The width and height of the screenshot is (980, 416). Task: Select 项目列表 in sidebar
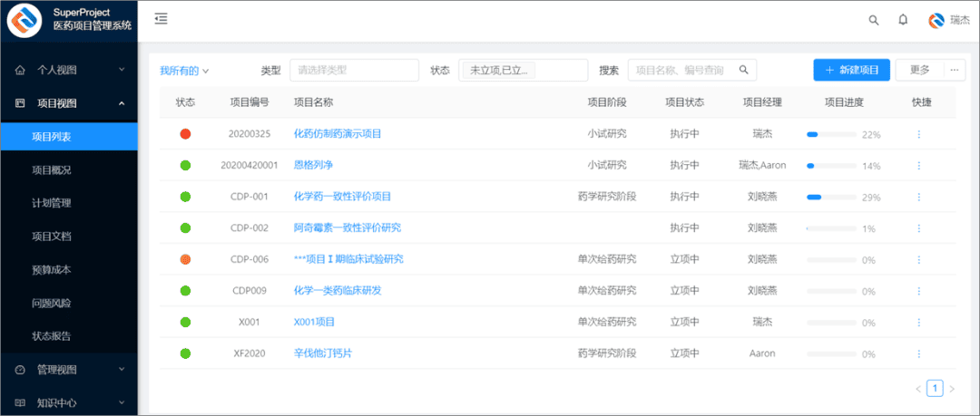pyautogui.click(x=69, y=136)
